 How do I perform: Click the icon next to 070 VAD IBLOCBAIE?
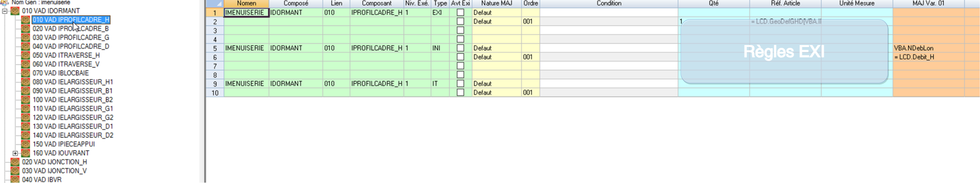(25, 73)
